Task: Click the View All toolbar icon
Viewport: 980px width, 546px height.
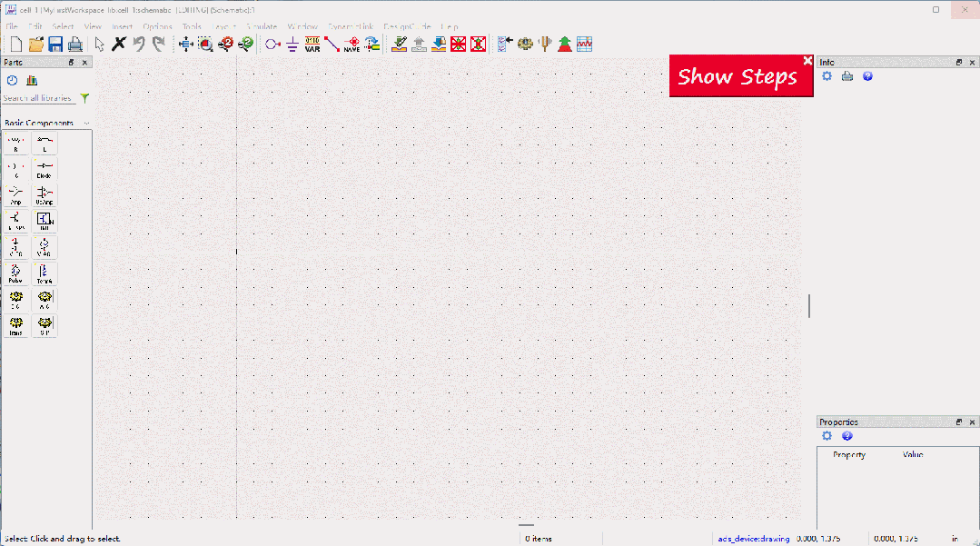Action: click(x=185, y=44)
